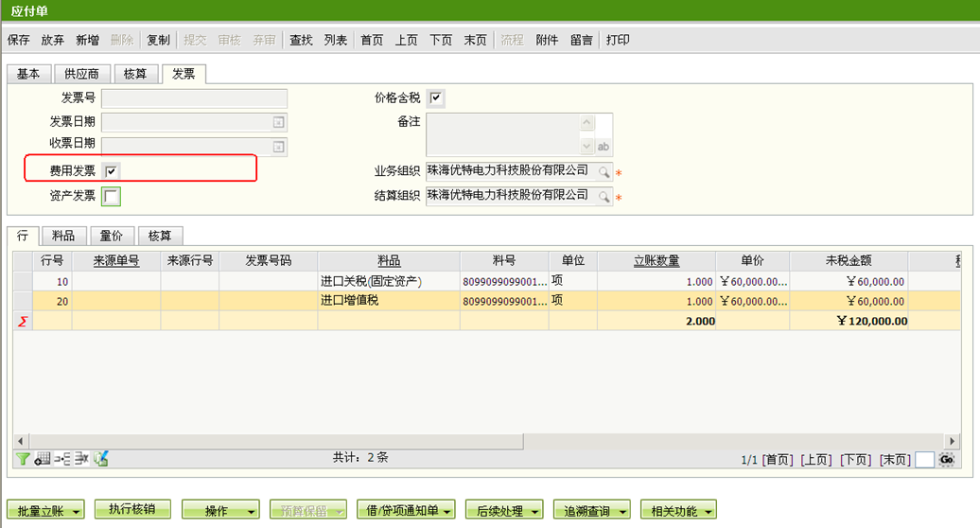Click the grid column settings icon
This screenshot has height=528, width=980.
coord(43,459)
